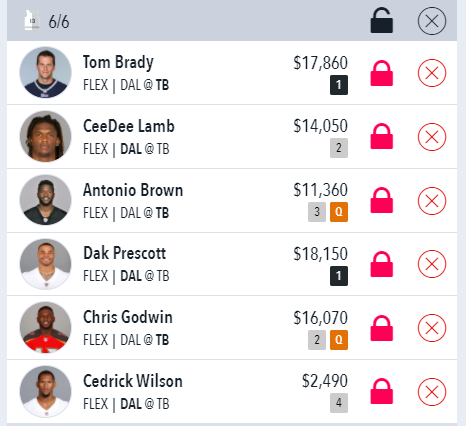Select the Cedrick Wilson player name
Image resolution: width=466 pixels, height=426 pixels.
pos(133,381)
